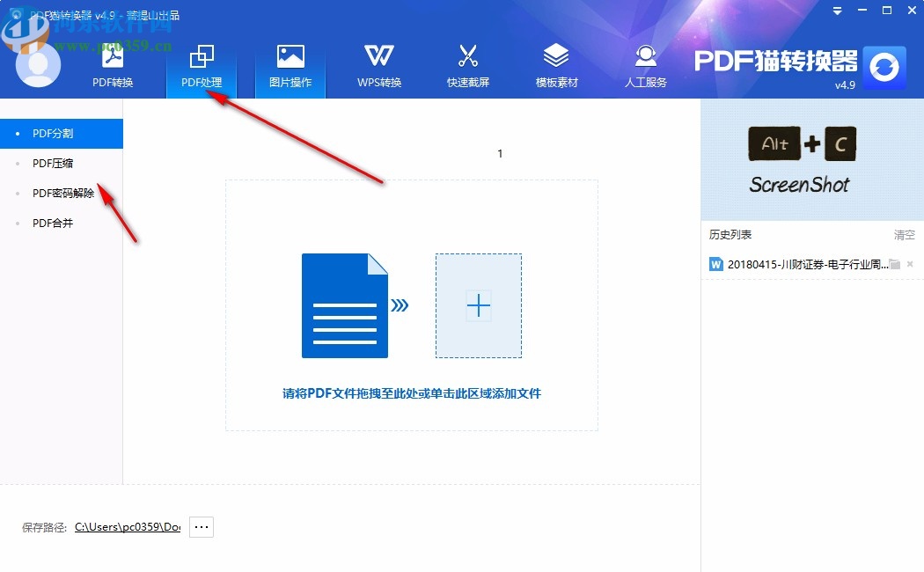Select PDF压缩 in the sidebar
This screenshot has width=924, height=572.
coord(55,163)
